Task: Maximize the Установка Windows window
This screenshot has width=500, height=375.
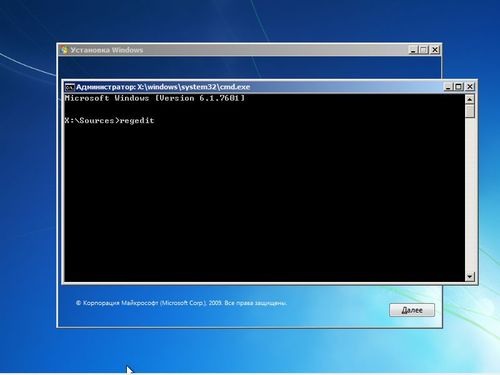Action: [x=424, y=50]
